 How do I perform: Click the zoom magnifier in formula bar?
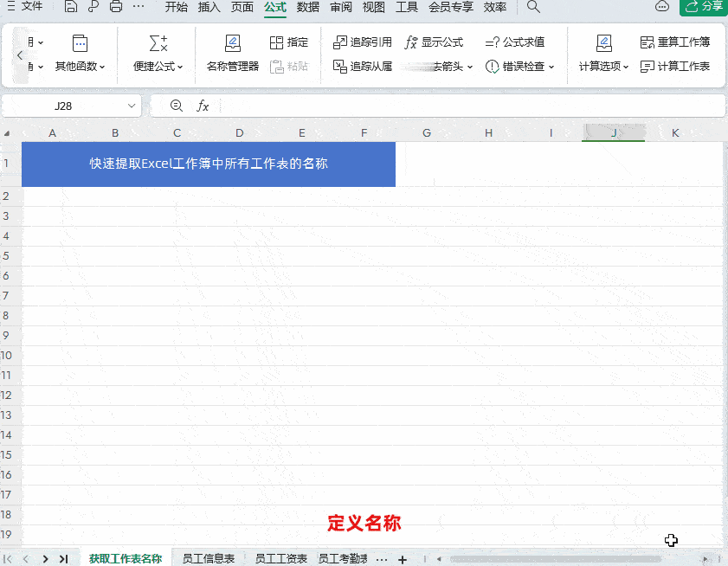(x=177, y=106)
